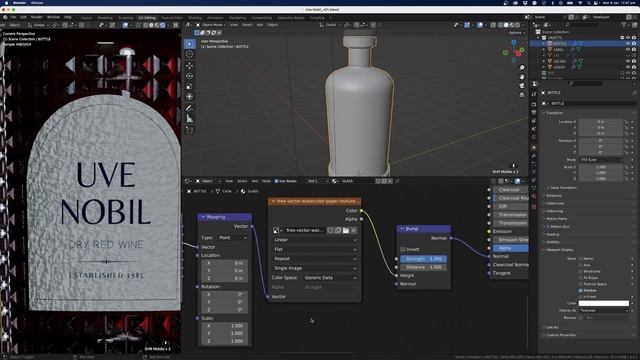Toggle the Invert checkbox in Bump node

click(403, 249)
